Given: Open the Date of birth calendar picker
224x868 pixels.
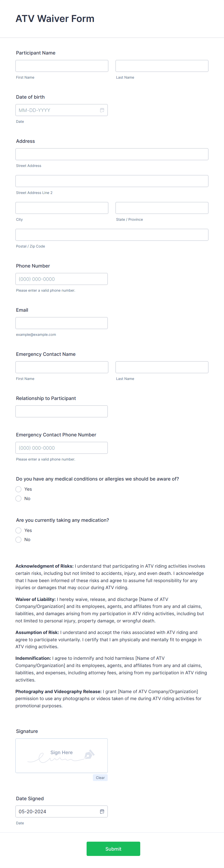Looking at the screenshot, I should (102, 110).
